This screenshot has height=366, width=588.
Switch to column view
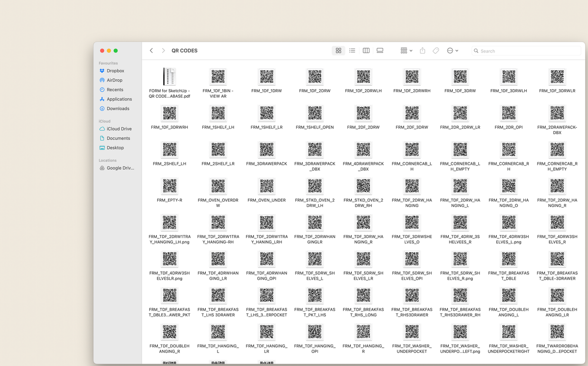click(x=366, y=51)
